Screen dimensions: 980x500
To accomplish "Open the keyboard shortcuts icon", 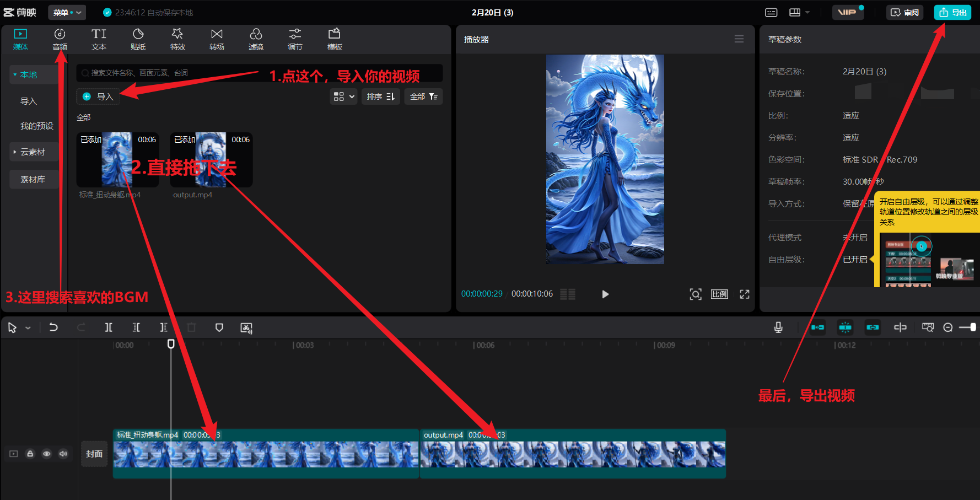I will (771, 12).
